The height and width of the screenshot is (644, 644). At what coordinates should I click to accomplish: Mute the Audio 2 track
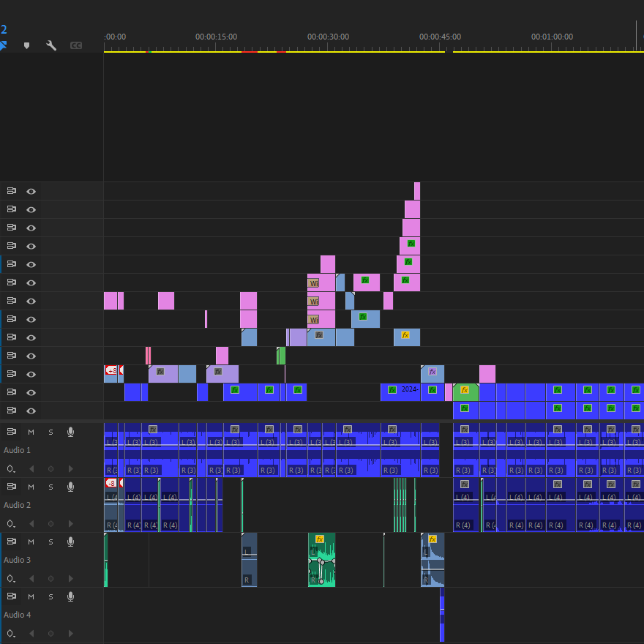[31, 487]
